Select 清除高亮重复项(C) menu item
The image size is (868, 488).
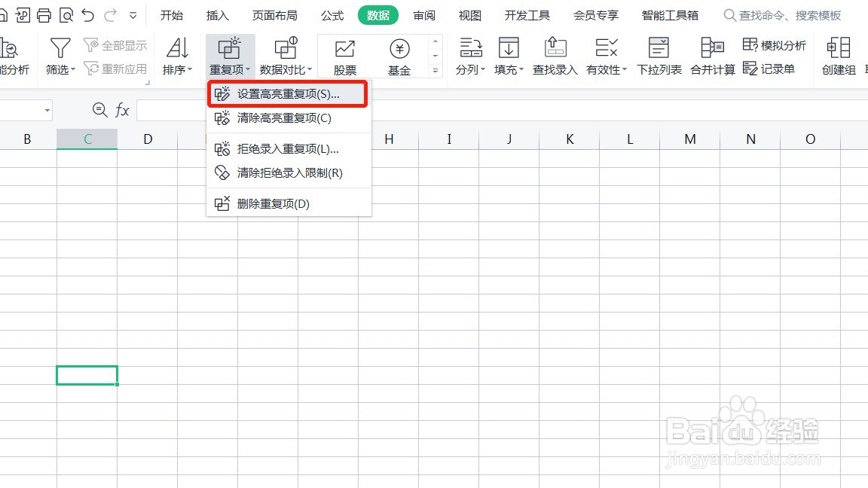(288, 117)
